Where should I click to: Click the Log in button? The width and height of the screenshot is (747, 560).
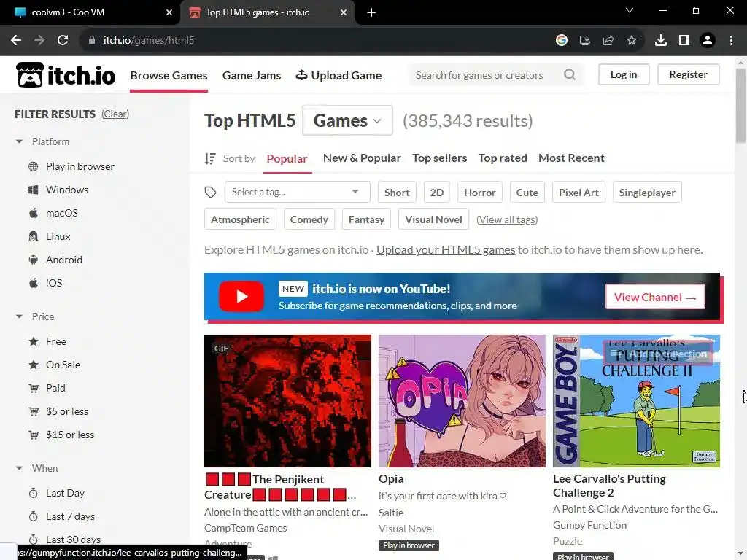624,75
